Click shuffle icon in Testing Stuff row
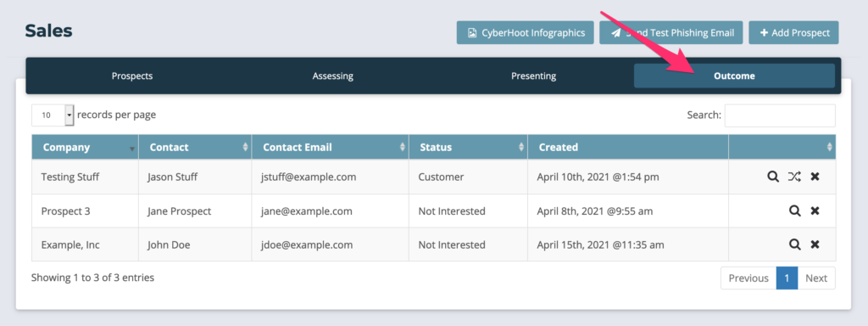The width and height of the screenshot is (868, 326). pyautogui.click(x=794, y=177)
